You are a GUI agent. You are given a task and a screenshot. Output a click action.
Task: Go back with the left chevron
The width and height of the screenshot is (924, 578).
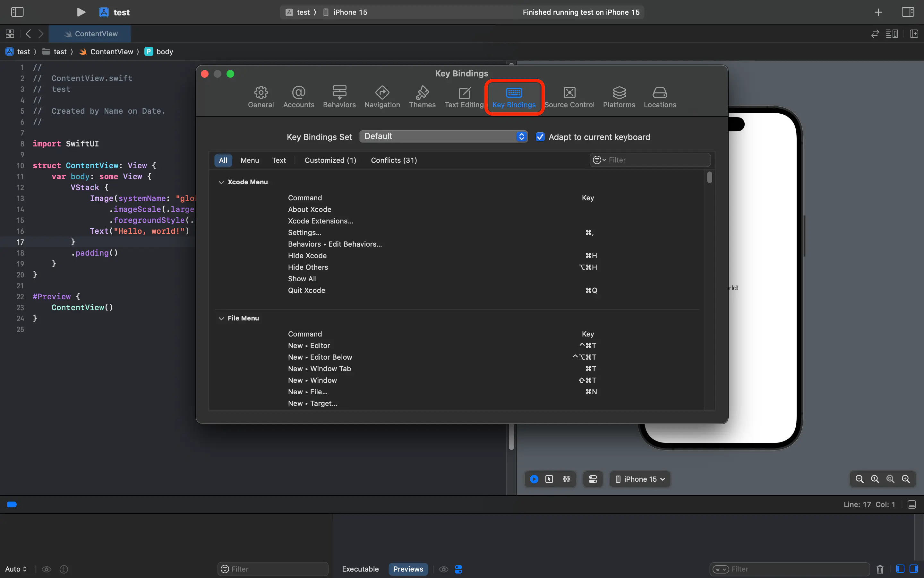point(28,34)
